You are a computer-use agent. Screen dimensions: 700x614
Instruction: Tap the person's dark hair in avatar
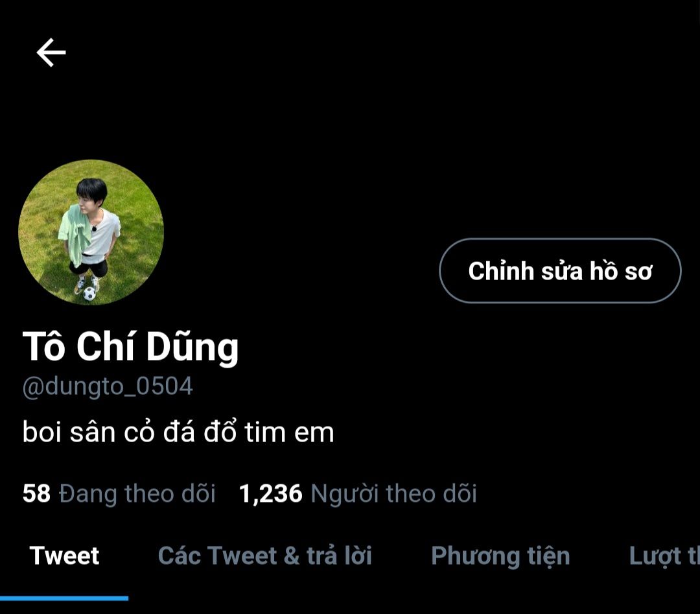(x=91, y=189)
